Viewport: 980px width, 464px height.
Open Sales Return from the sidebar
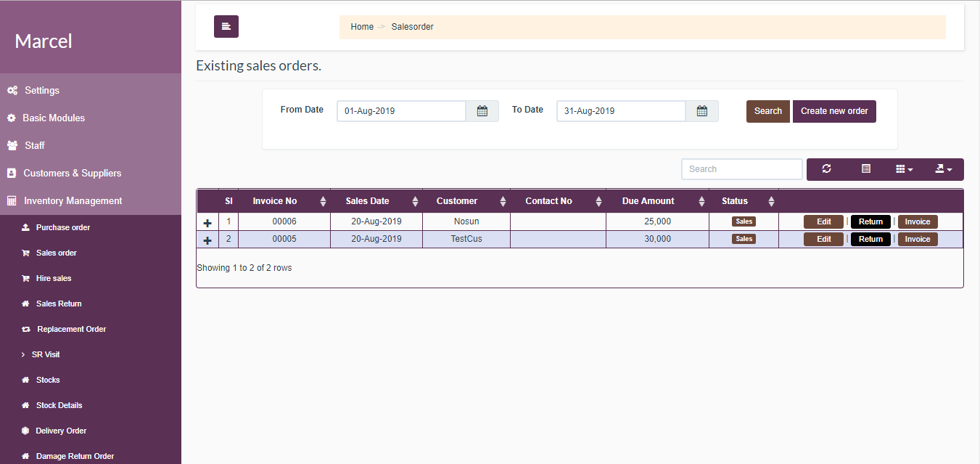click(x=62, y=303)
